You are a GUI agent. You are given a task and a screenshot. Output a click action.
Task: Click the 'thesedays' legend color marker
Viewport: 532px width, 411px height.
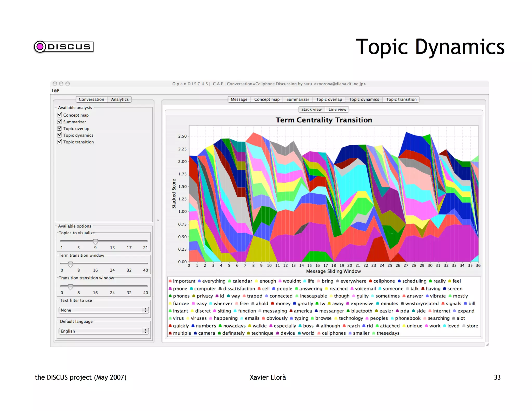[x=374, y=333]
